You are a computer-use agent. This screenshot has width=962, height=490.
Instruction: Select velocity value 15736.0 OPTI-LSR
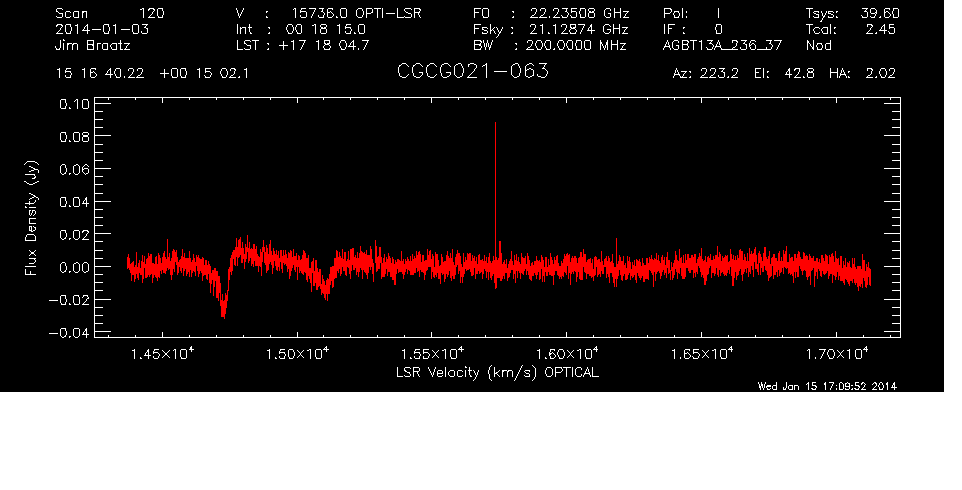356,13
